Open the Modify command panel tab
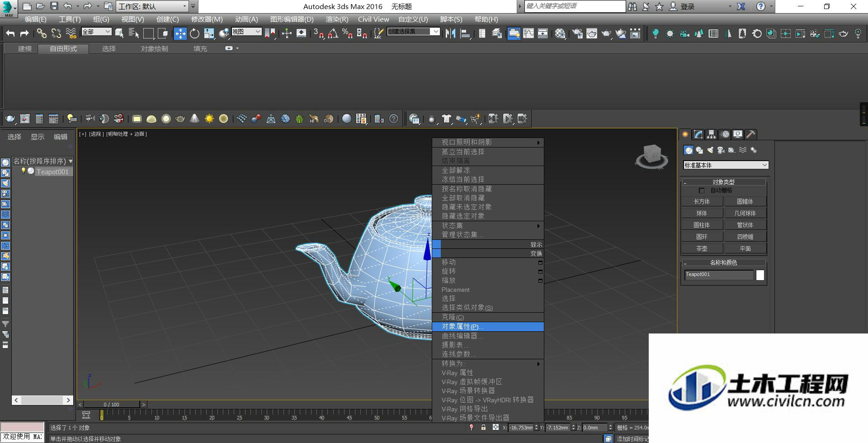Screen dimensions: 868x443 click(698, 134)
